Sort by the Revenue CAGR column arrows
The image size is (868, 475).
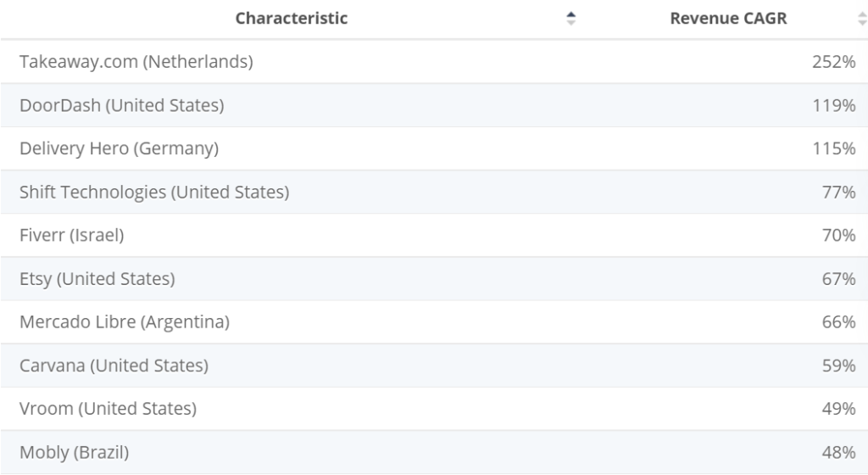point(861,19)
